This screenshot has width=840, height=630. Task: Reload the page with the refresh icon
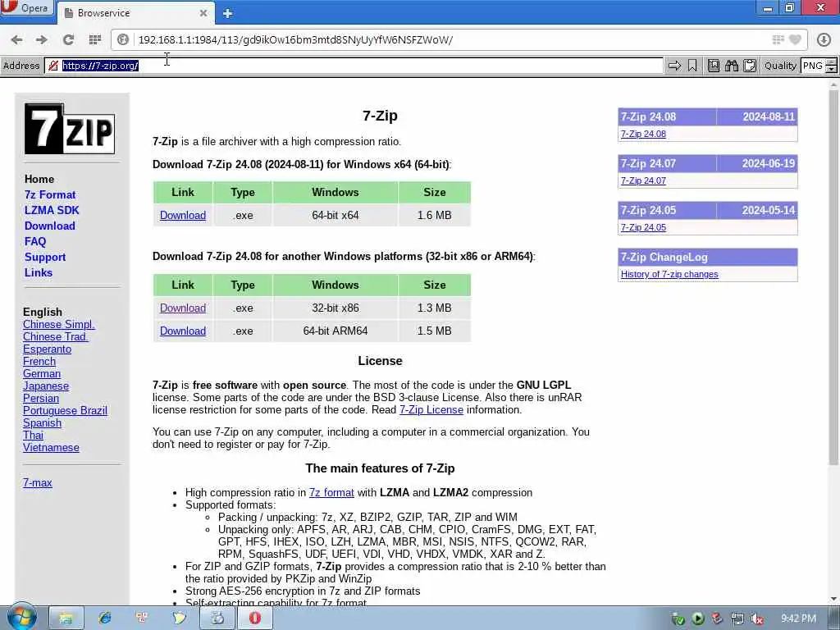(68, 39)
